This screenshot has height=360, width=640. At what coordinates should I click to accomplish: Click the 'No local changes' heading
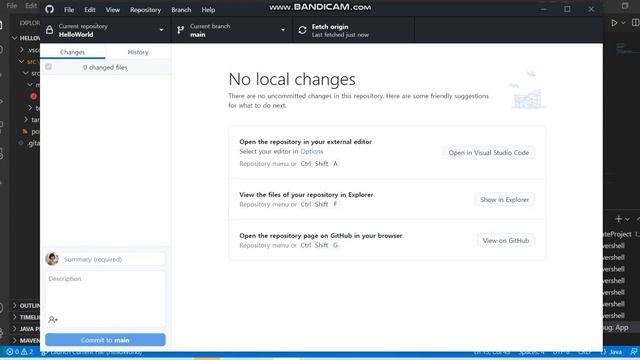[292, 79]
